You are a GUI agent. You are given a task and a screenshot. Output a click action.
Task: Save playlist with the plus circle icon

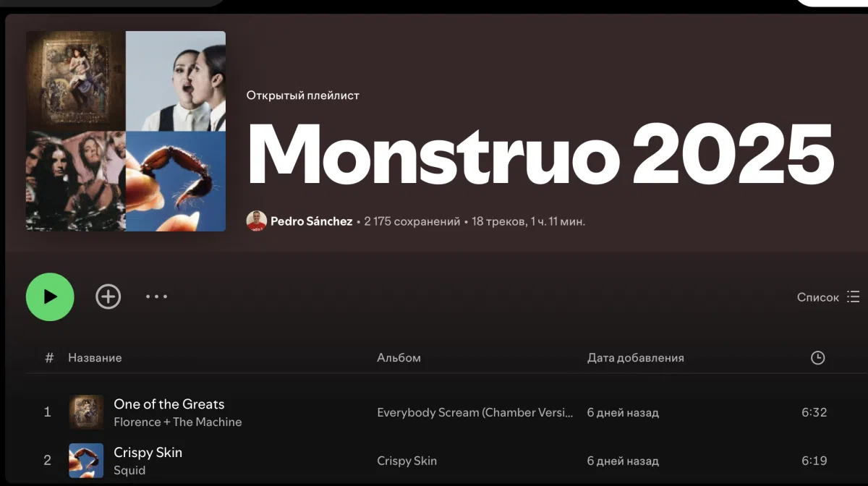coord(109,297)
